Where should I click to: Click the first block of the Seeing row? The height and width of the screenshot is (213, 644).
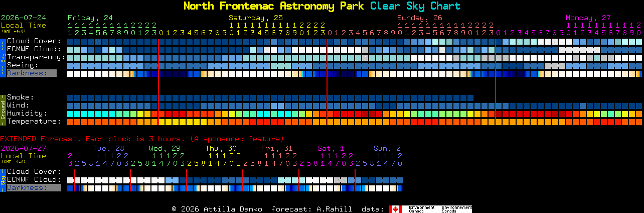point(70,65)
